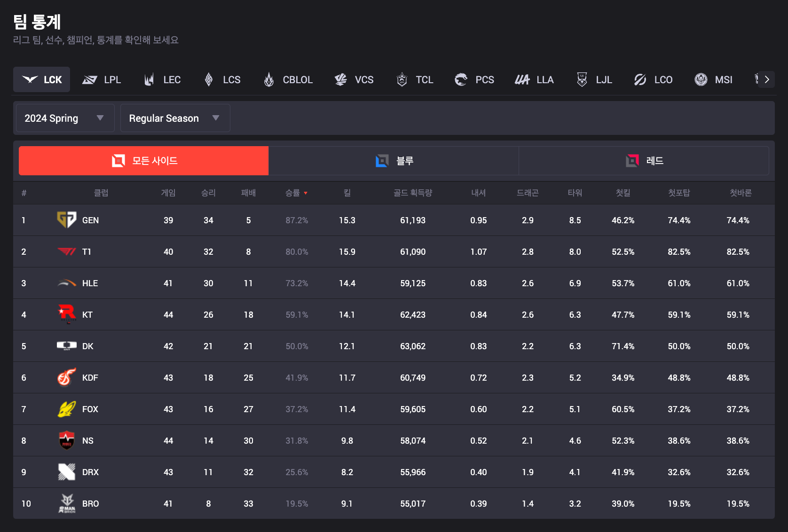Click T1 first kill value 52.5%
This screenshot has width=788, height=532.
click(x=623, y=251)
